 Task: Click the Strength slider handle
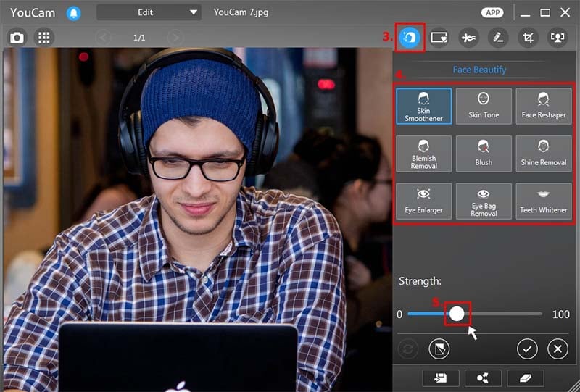click(457, 314)
